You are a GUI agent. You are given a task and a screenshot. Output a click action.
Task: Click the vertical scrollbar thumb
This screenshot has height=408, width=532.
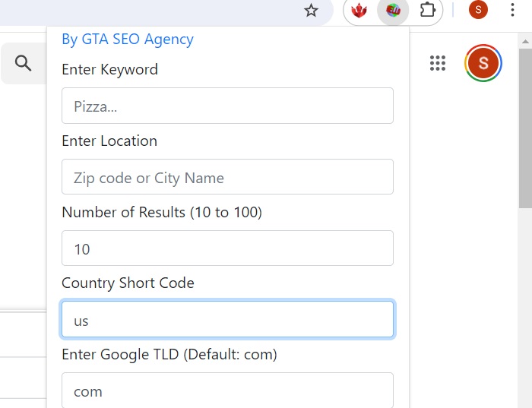[525, 128]
